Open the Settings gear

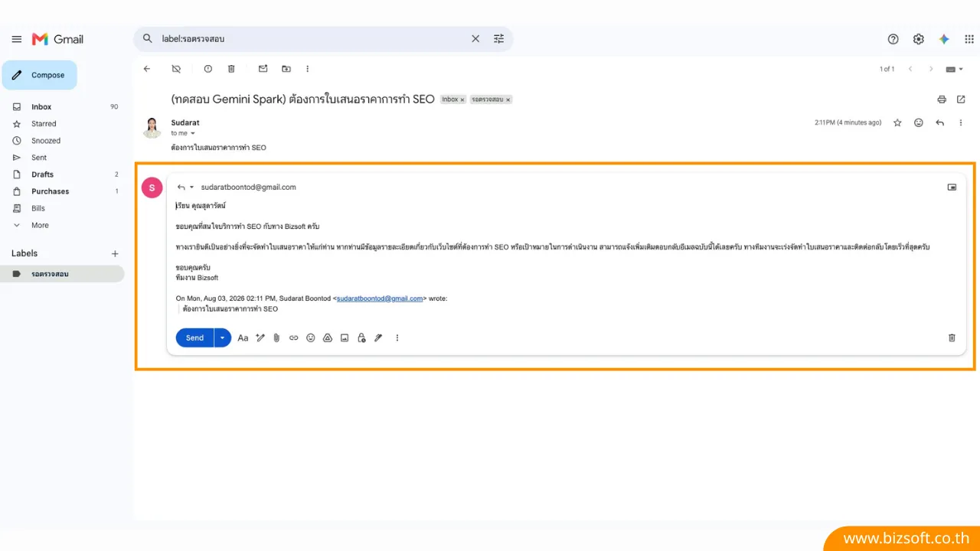919,39
